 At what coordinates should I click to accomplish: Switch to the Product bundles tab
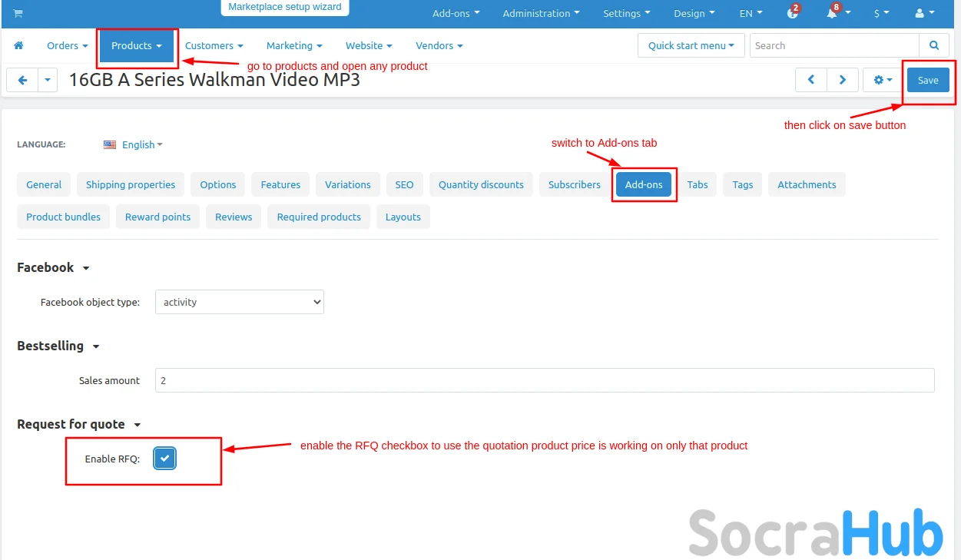(63, 217)
